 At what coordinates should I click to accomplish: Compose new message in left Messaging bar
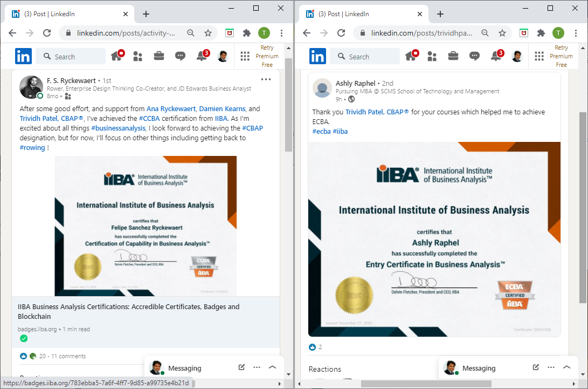click(241, 367)
